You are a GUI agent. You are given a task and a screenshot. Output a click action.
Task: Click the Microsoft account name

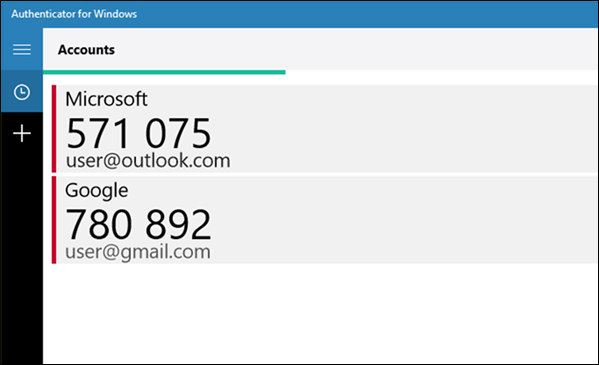[x=106, y=99]
